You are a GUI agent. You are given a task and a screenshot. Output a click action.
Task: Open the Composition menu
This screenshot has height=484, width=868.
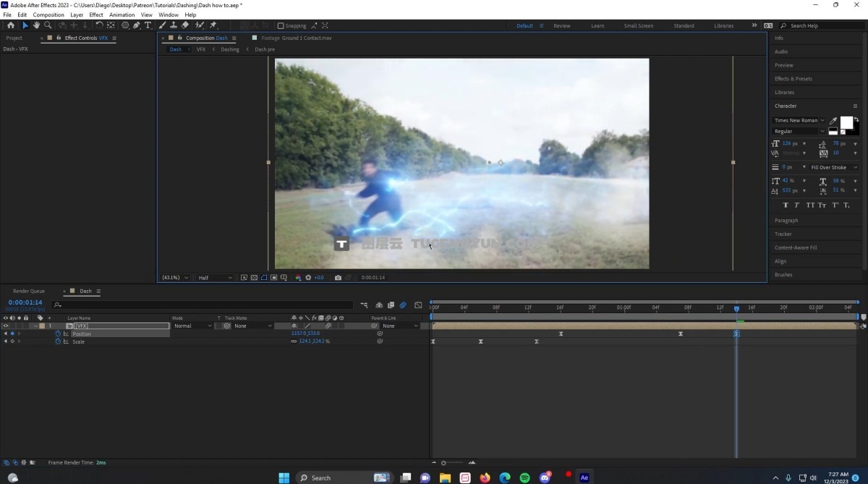(x=48, y=14)
